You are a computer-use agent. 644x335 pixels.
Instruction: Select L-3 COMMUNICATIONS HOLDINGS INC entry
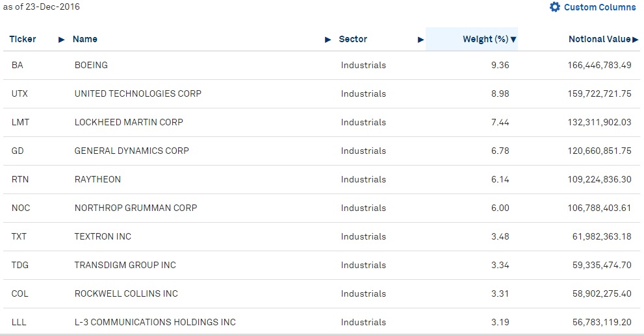155,322
